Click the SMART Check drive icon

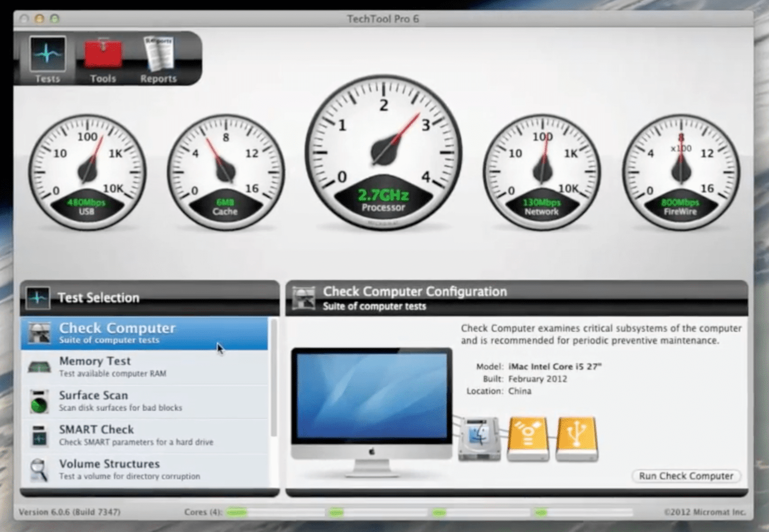(39, 436)
